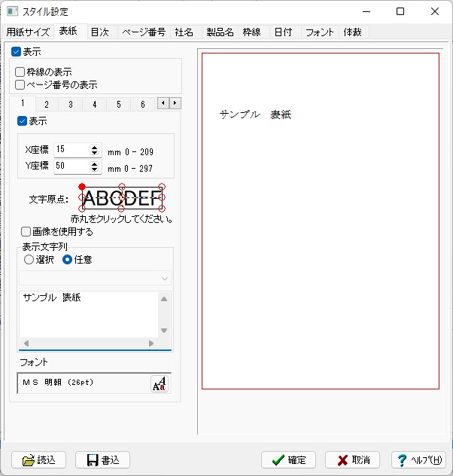Maximize the スタイル設定 window

coord(400,11)
